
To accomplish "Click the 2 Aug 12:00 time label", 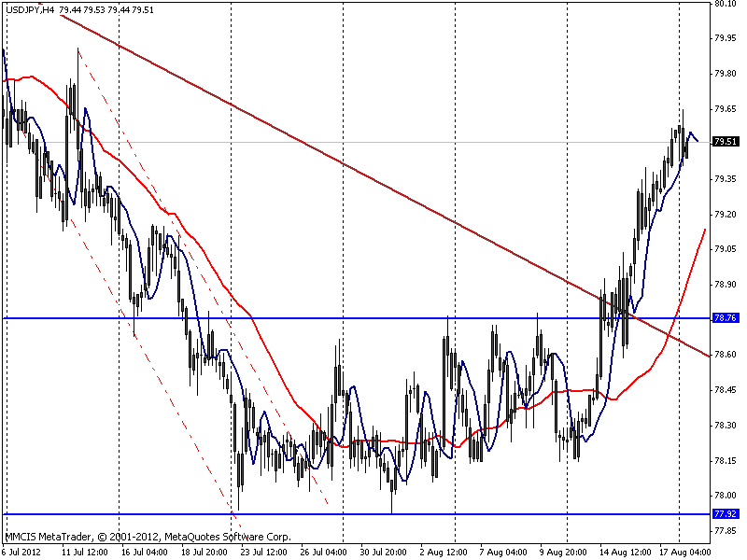I will coord(443,553).
